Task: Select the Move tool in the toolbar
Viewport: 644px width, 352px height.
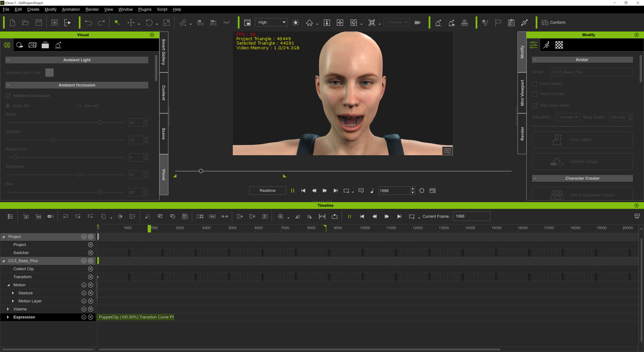Action: pyautogui.click(x=130, y=22)
